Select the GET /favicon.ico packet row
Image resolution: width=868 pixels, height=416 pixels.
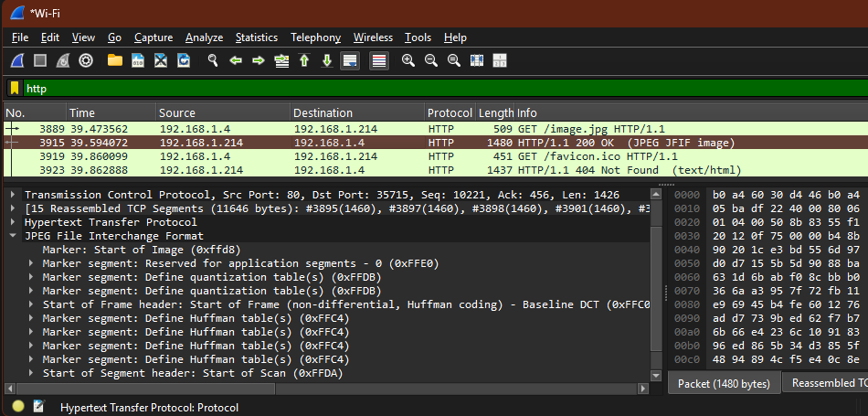365,156
